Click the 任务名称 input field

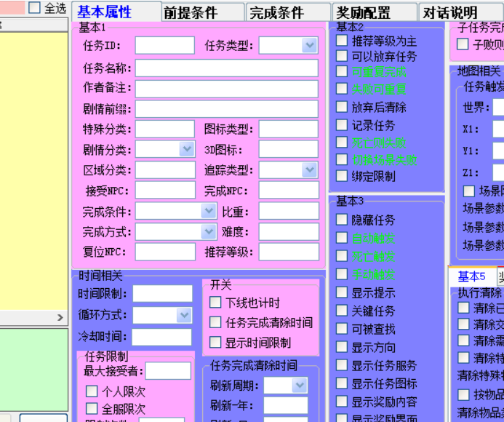pyautogui.click(x=226, y=68)
